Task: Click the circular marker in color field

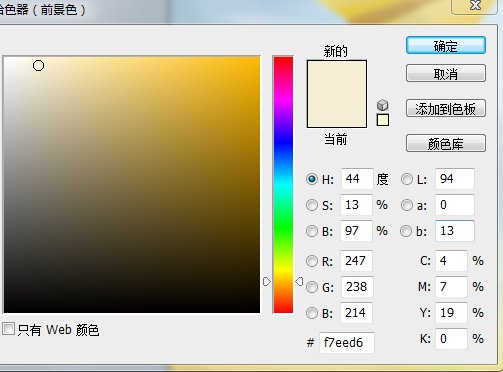Action: point(38,66)
